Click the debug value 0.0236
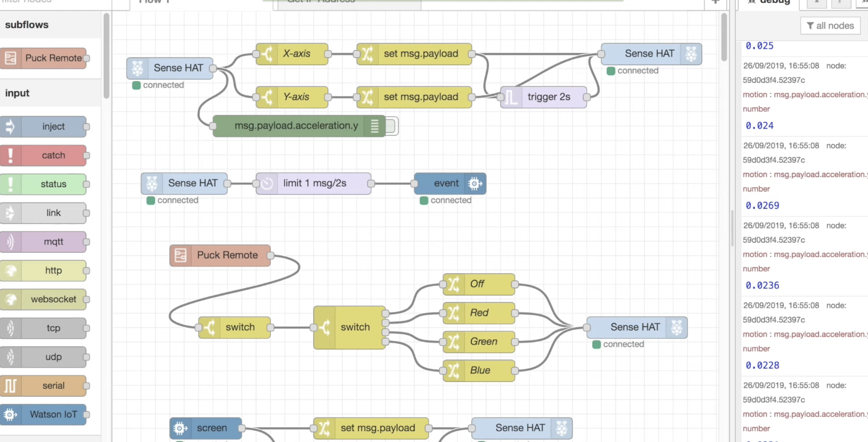 (x=762, y=285)
